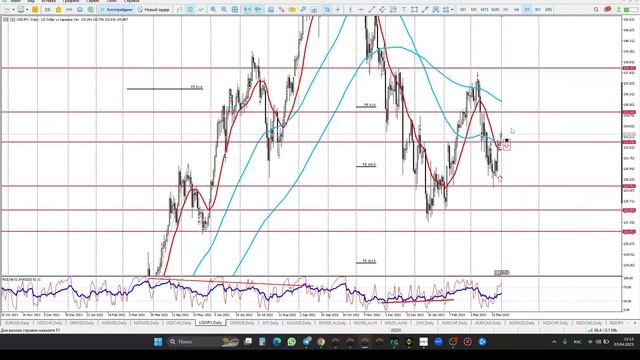Switch to the AUDCHF,Daily chart tab

tap(454, 323)
